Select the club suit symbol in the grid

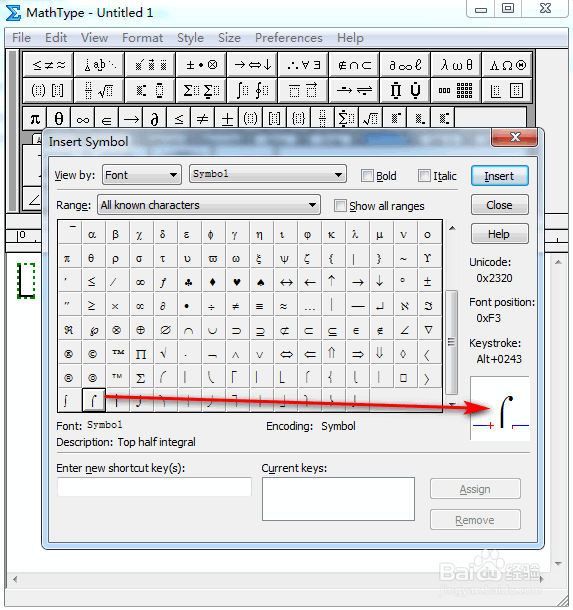188,282
